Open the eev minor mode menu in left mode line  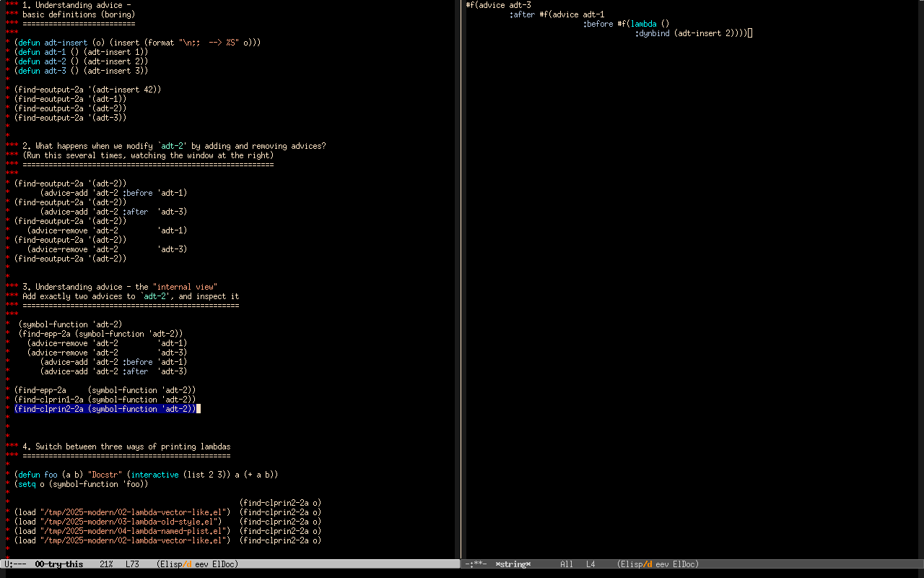201,564
